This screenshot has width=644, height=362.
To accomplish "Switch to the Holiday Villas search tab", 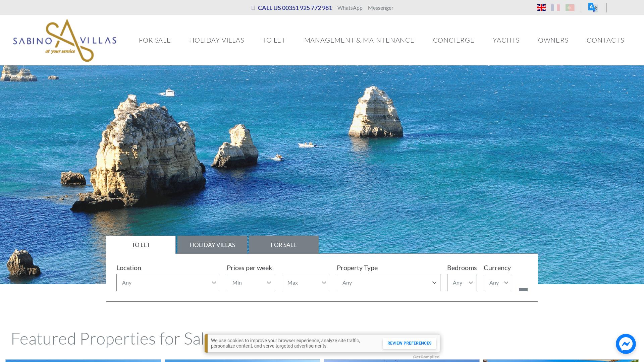I will click(212, 245).
